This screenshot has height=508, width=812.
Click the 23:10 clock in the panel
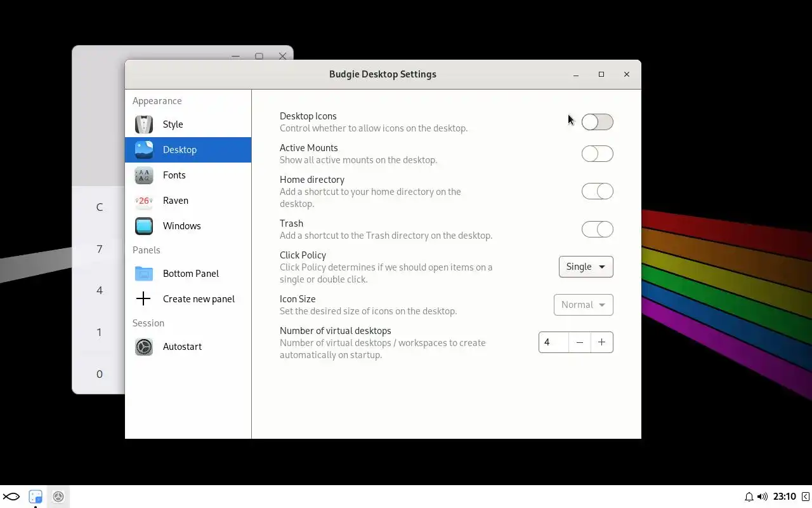785,497
